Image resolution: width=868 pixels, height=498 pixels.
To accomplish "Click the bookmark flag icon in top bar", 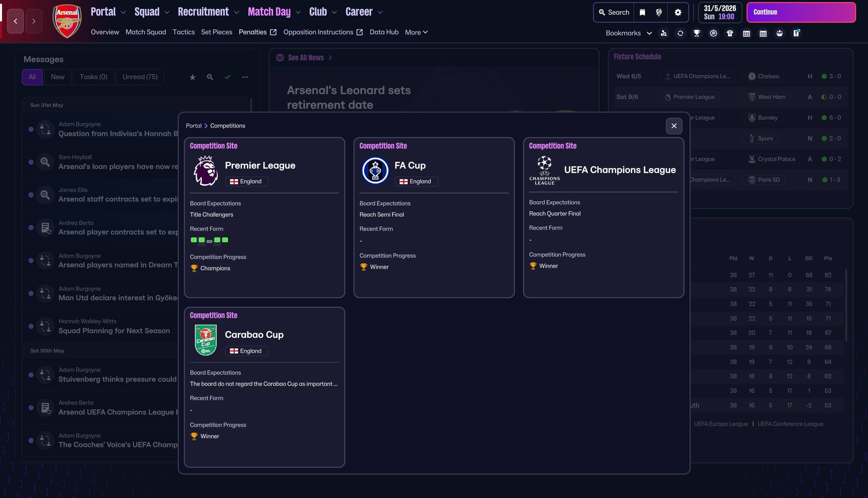I will click(642, 12).
